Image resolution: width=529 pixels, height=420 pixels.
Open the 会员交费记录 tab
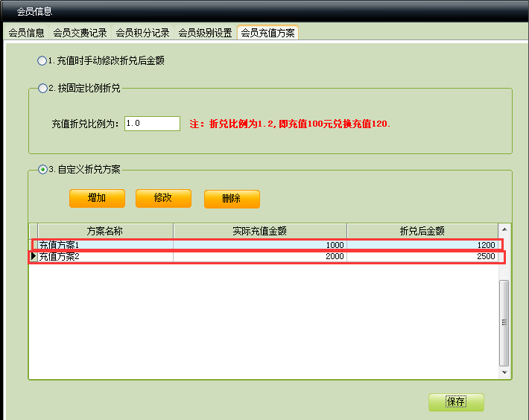click(80, 33)
